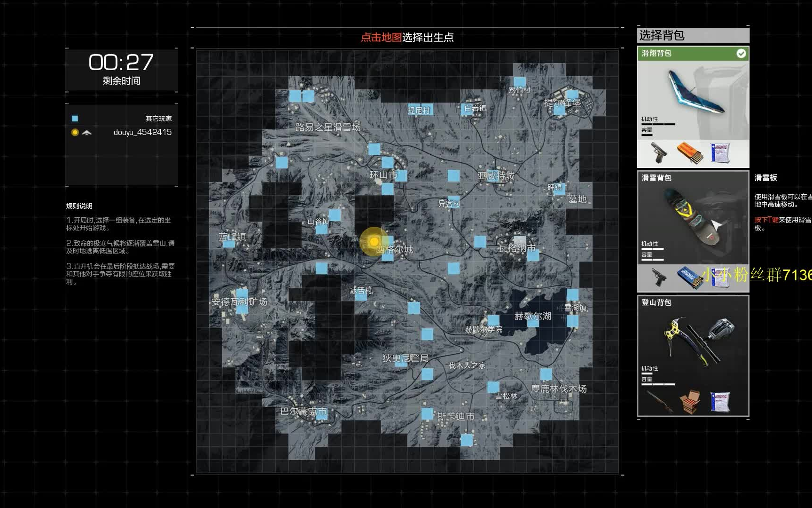Click the medical kit icon in 滑翔背包
The width and height of the screenshot is (812, 508).
point(720,153)
